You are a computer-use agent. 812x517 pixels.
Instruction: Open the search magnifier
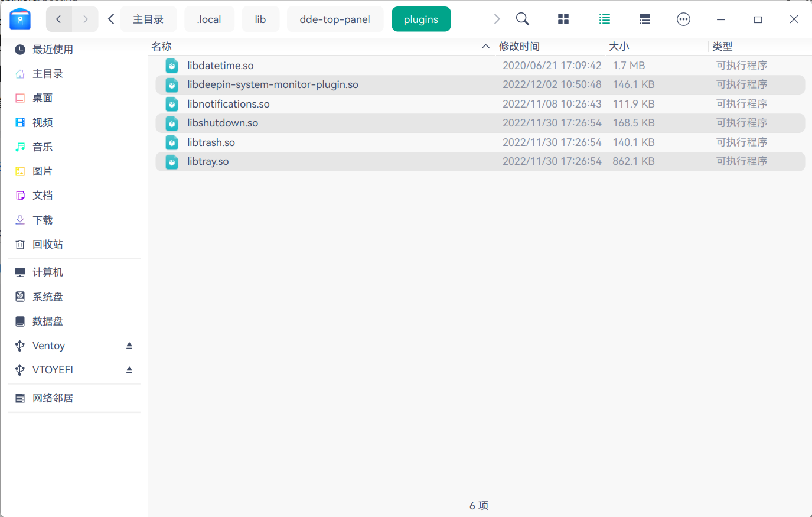click(523, 19)
